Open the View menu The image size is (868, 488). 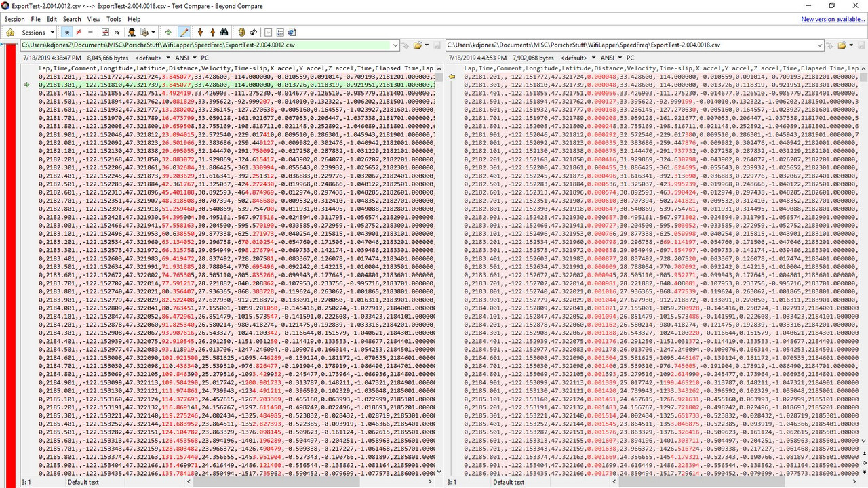tap(94, 19)
